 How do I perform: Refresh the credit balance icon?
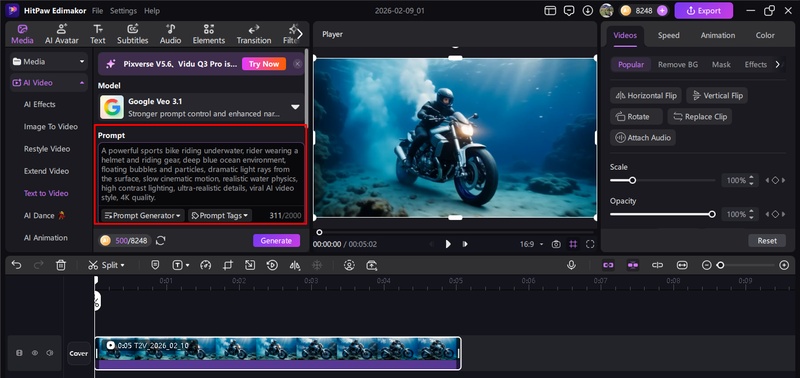pos(161,241)
